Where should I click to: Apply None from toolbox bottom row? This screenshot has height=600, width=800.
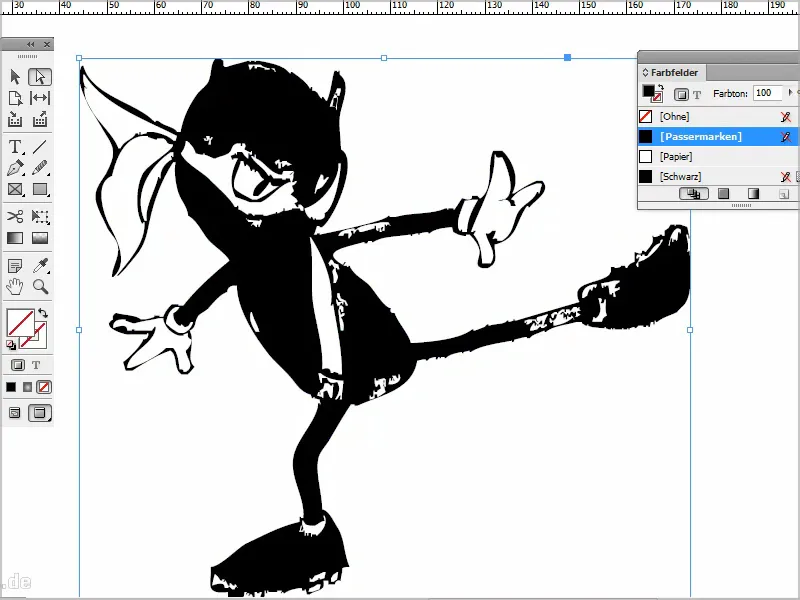pos(44,387)
